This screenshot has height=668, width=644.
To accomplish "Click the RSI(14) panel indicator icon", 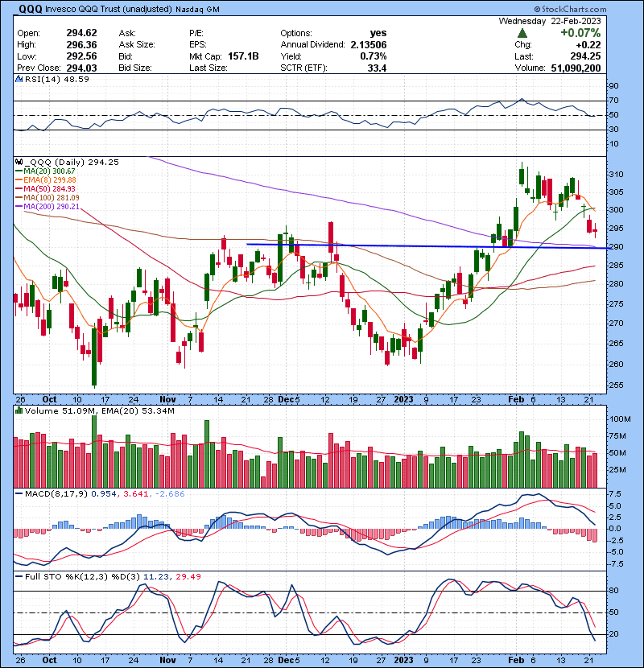I will 19,79.
